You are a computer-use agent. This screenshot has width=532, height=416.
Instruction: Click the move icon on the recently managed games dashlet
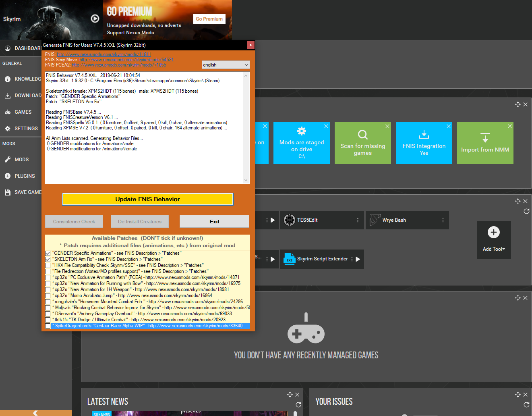[518, 298]
